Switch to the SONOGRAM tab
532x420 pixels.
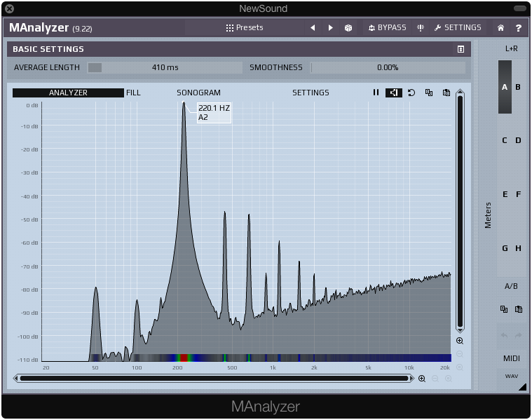198,93
